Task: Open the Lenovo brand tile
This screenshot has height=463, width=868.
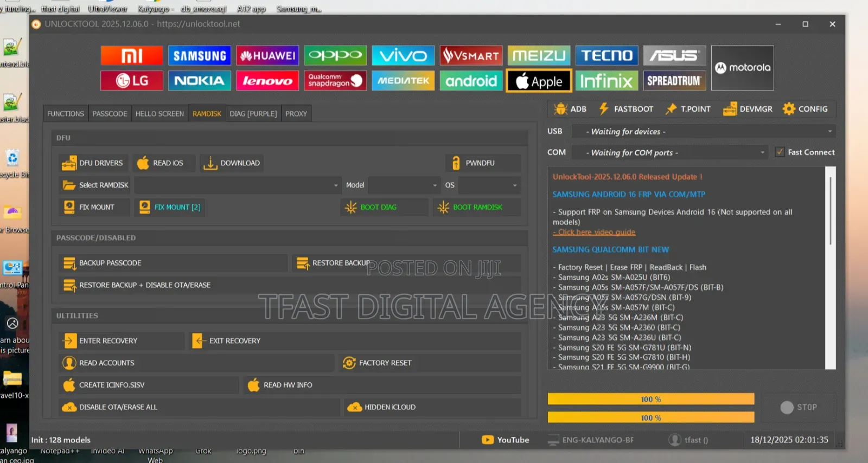Action: [267, 81]
